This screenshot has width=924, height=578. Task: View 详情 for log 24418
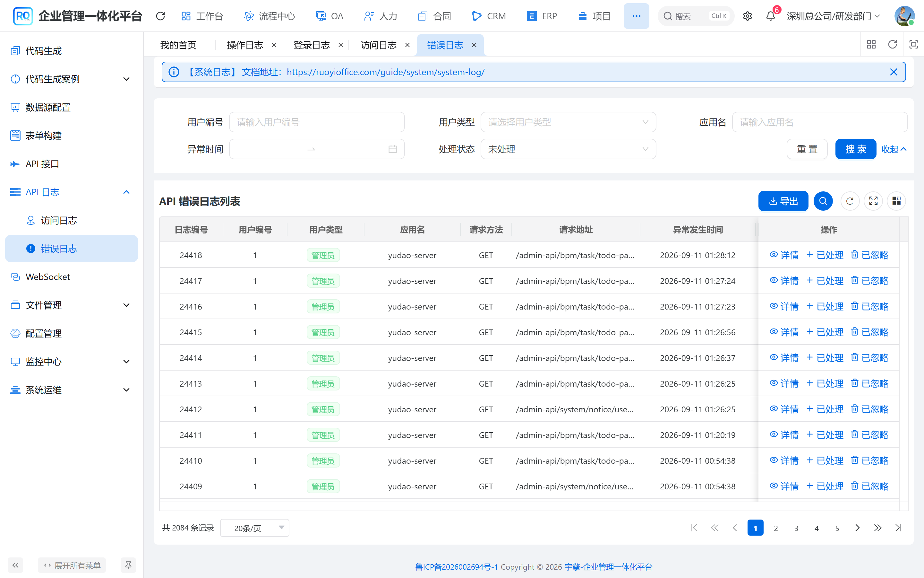[x=784, y=255]
